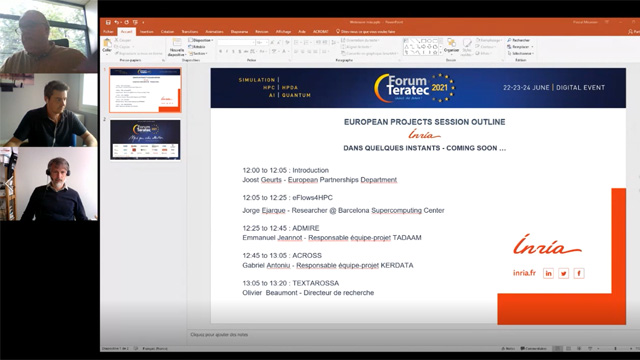Screen dimensions: 640x360
Task: Toggle bold formatting in the font group
Action: [220, 51]
